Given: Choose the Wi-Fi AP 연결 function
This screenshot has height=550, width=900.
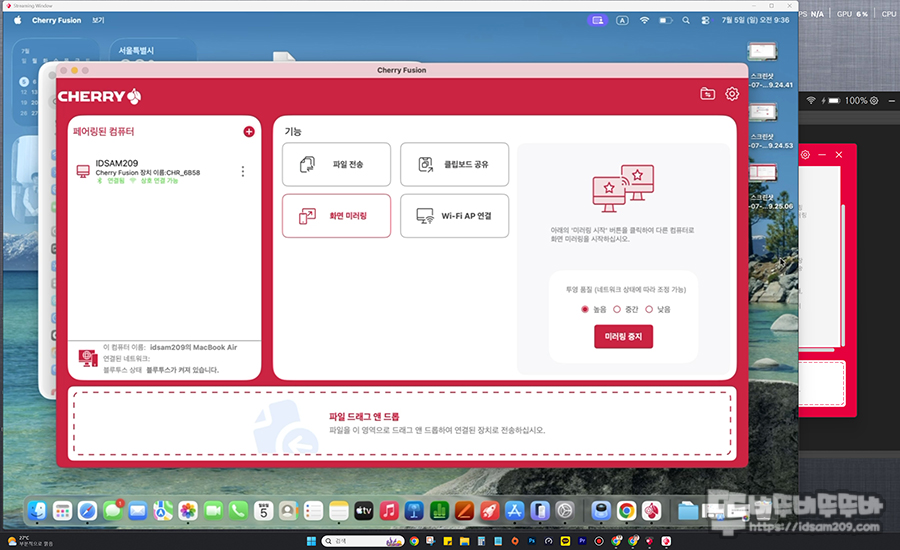Looking at the screenshot, I should pyautogui.click(x=454, y=216).
